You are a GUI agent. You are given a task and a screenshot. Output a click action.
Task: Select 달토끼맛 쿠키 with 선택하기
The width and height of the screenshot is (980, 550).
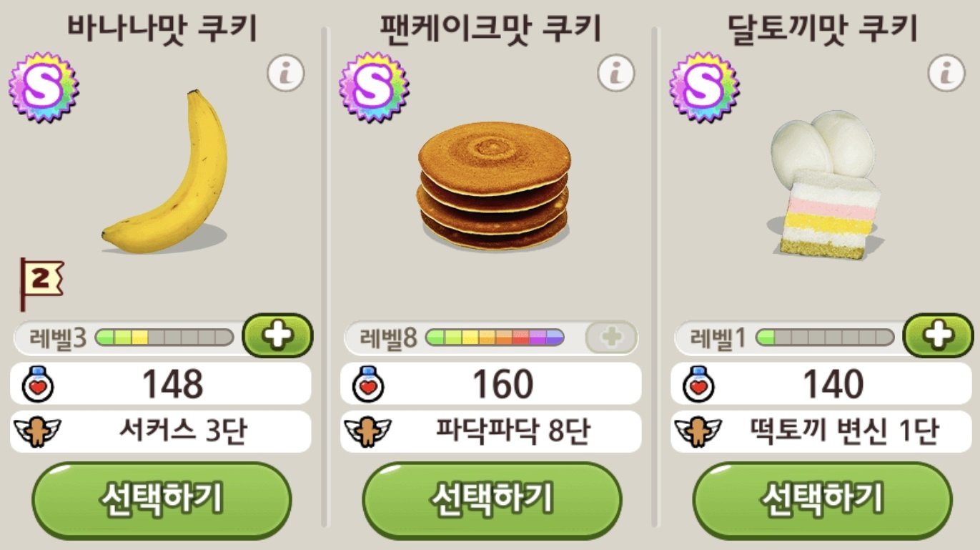pos(823,499)
